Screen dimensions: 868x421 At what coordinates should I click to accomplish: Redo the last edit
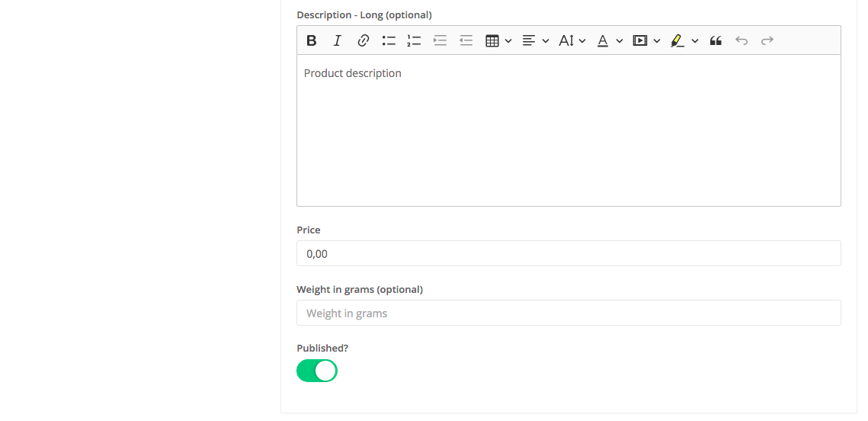click(x=767, y=40)
